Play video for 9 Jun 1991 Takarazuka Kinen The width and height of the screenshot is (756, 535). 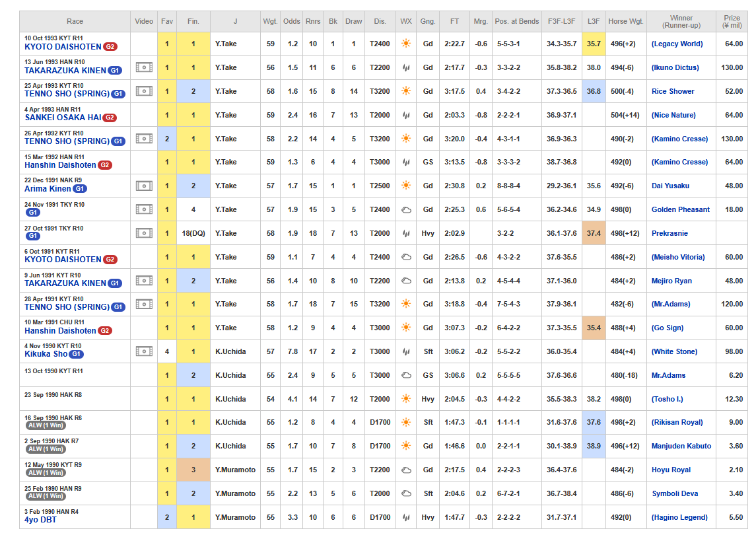(x=144, y=280)
